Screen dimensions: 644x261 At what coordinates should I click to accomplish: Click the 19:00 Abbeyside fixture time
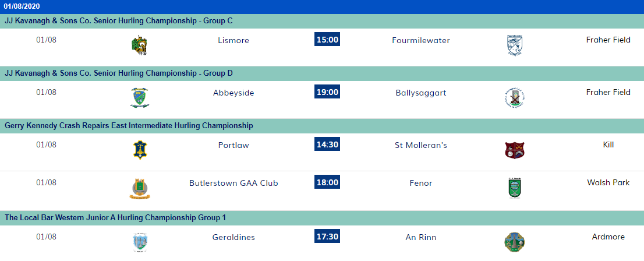[x=327, y=92]
